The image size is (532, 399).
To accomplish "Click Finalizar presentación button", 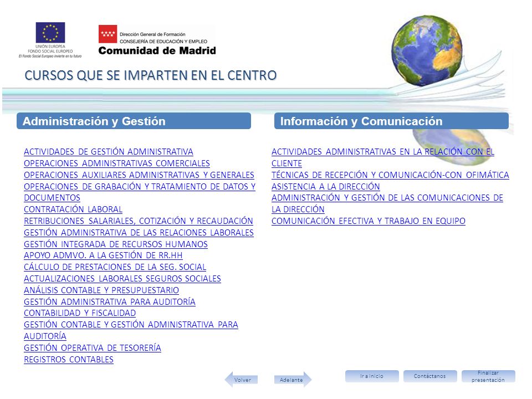I will click(x=488, y=376).
